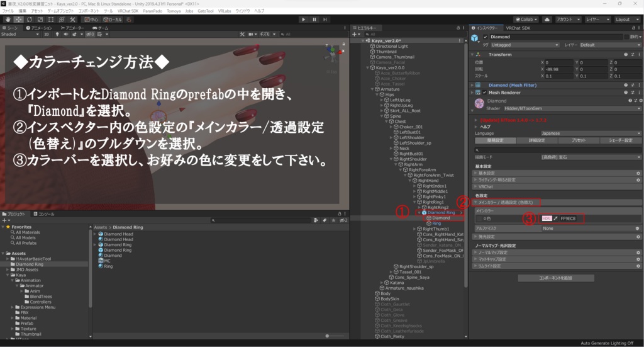This screenshot has height=347, width=644.
Task: Toggle the 静的 static checkbox
Action: pos(627,37)
